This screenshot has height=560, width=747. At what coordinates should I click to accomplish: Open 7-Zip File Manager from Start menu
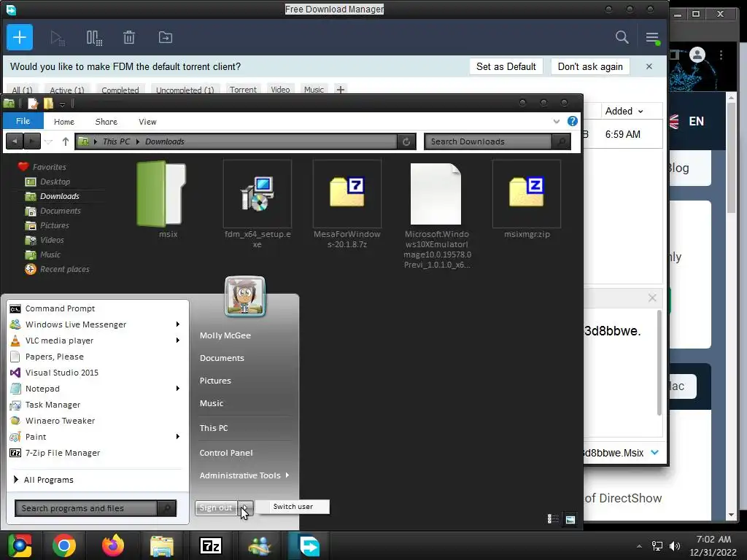tap(63, 453)
